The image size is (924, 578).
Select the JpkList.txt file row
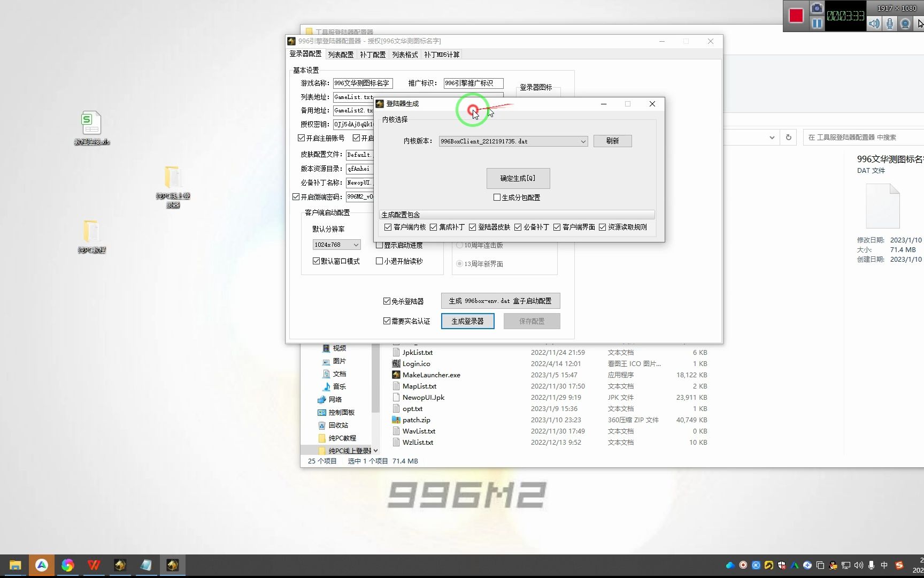click(x=549, y=353)
